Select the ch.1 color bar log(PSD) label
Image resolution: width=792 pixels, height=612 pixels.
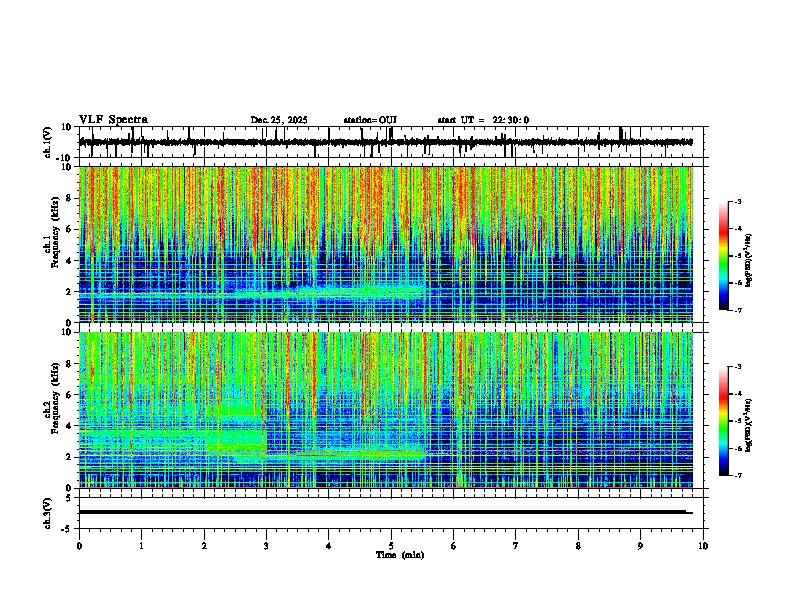coord(748,261)
